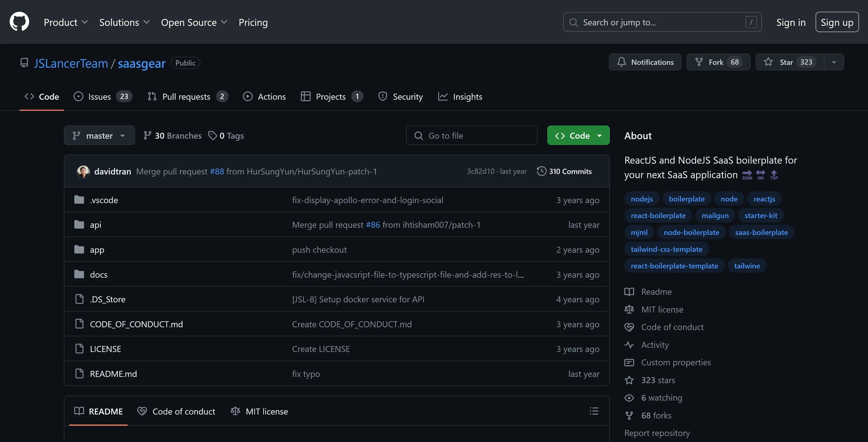
Task: Open pull request #86 link in api row
Action: [373, 225]
